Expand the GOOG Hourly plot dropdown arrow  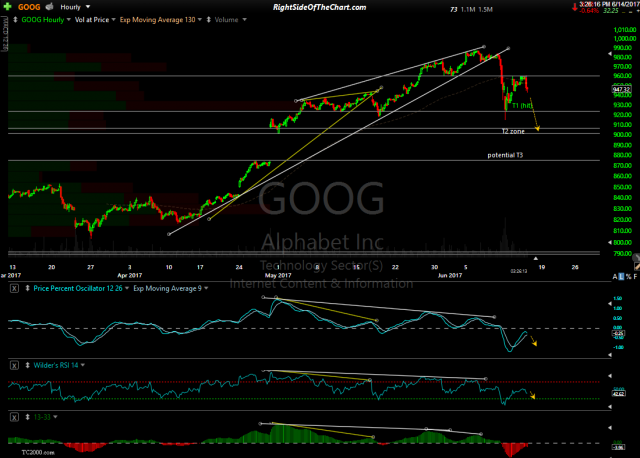tap(69, 20)
